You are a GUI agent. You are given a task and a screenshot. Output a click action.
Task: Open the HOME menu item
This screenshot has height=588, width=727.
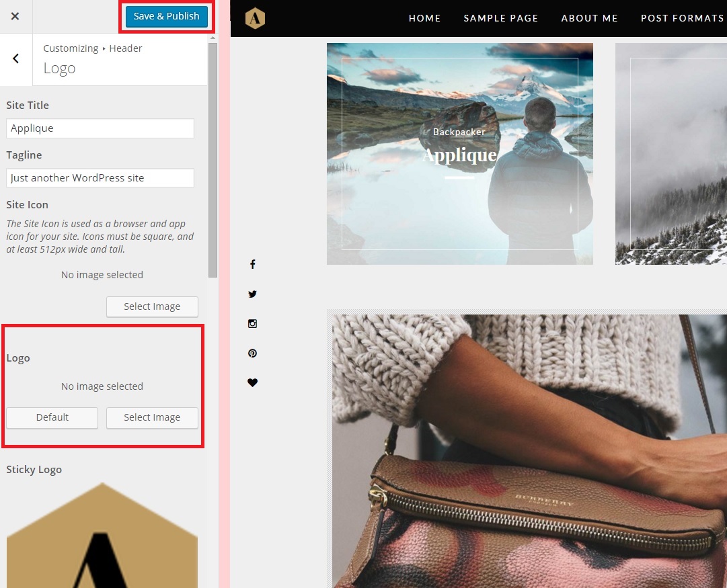(425, 18)
